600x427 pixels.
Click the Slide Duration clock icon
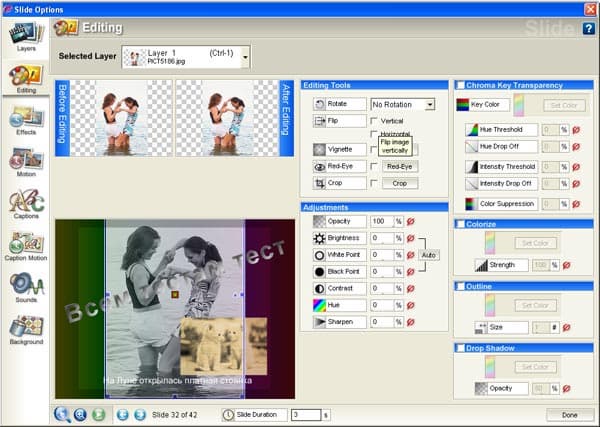pos(228,415)
